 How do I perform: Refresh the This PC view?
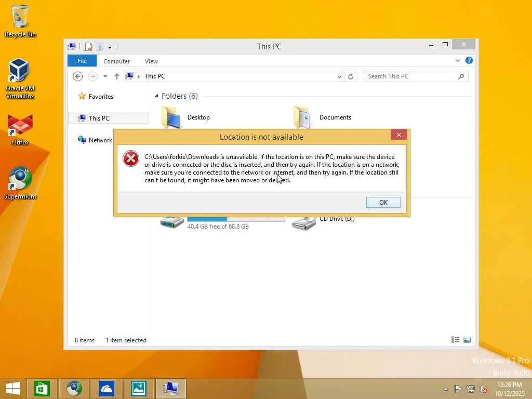coord(351,76)
